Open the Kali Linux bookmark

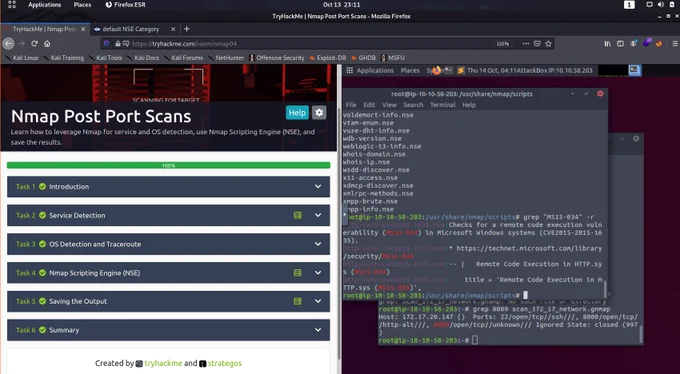(x=22, y=58)
